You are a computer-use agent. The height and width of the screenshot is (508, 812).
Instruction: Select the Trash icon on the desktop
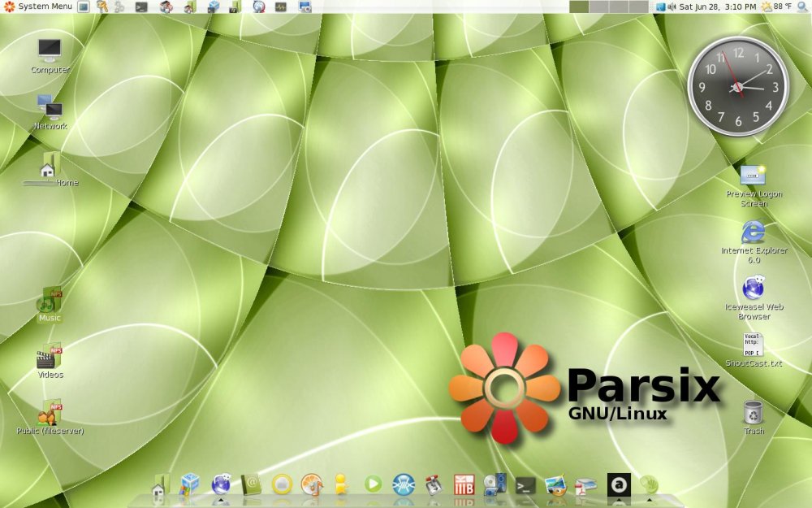tap(753, 417)
